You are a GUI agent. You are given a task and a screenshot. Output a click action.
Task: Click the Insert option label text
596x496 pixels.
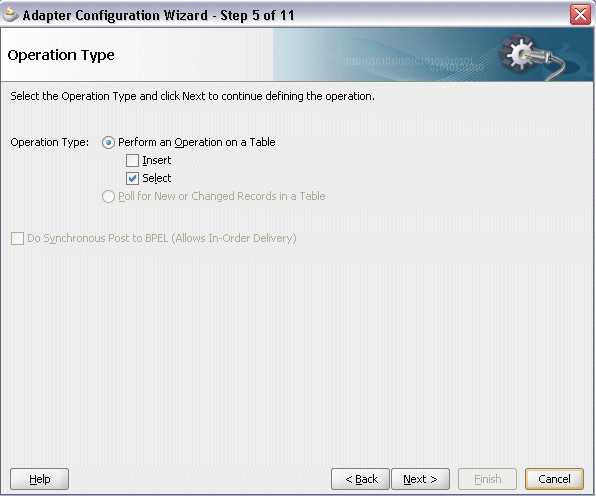pos(157,160)
